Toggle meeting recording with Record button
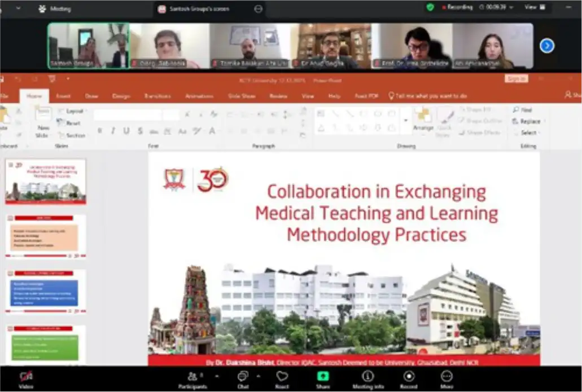The width and height of the screenshot is (582, 392). click(409, 377)
